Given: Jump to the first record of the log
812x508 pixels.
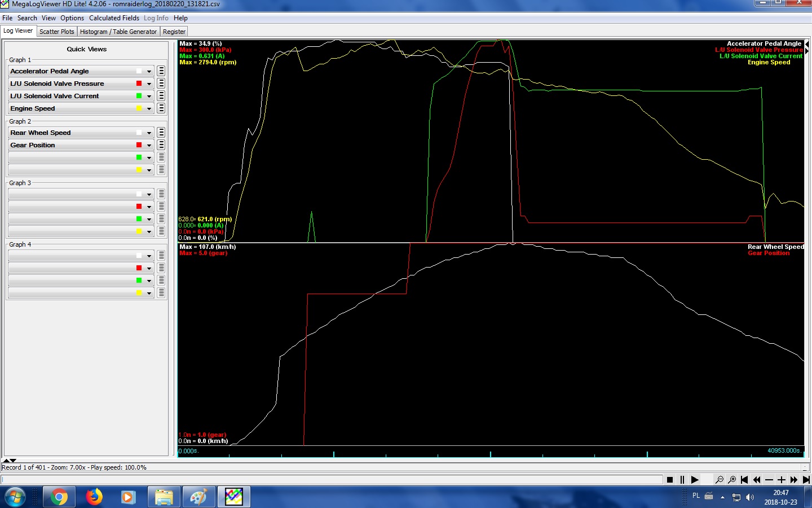Looking at the screenshot, I should 744,480.
